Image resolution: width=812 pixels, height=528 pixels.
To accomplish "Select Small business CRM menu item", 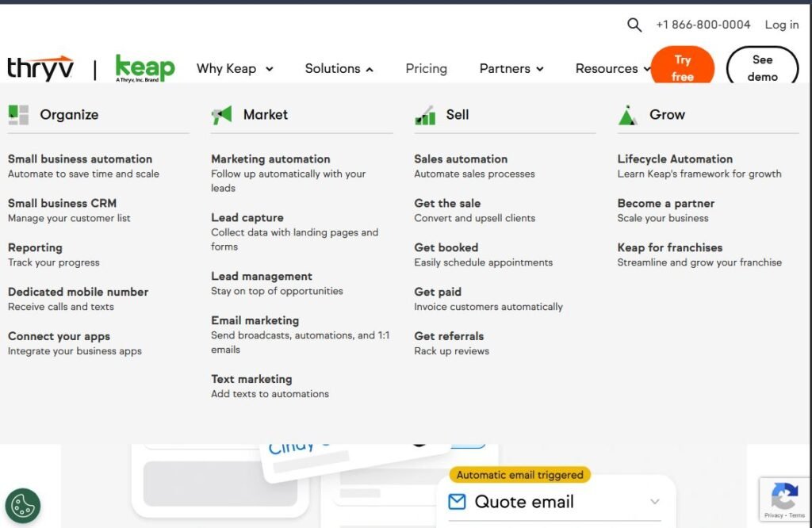I will [x=62, y=203].
